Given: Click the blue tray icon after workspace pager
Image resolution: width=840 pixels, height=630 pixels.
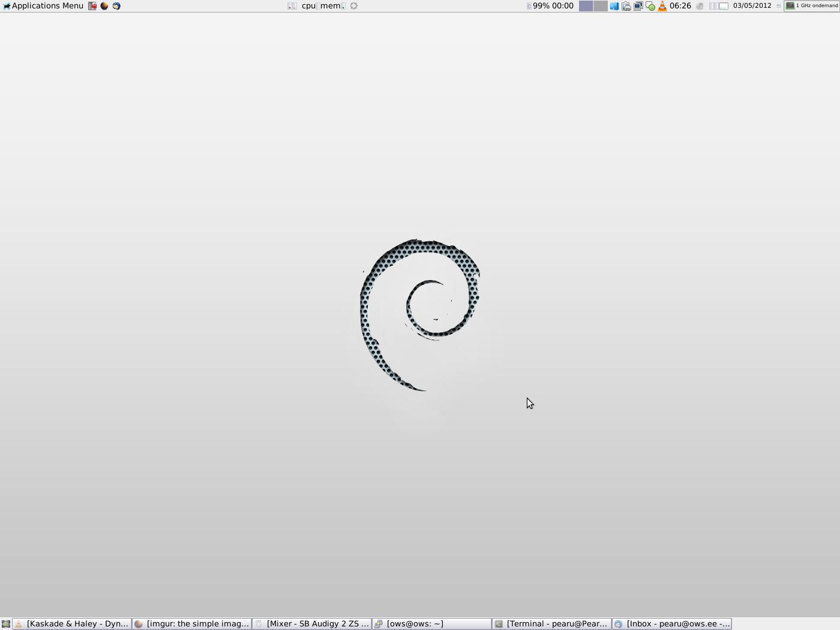Looking at the screenshot, I should (x=614, y=6).
